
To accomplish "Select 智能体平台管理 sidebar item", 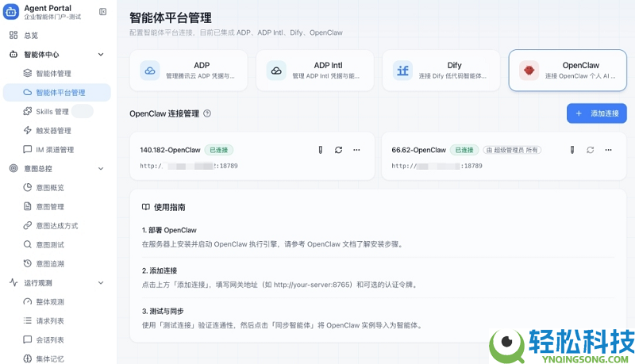I will [56, 92].
